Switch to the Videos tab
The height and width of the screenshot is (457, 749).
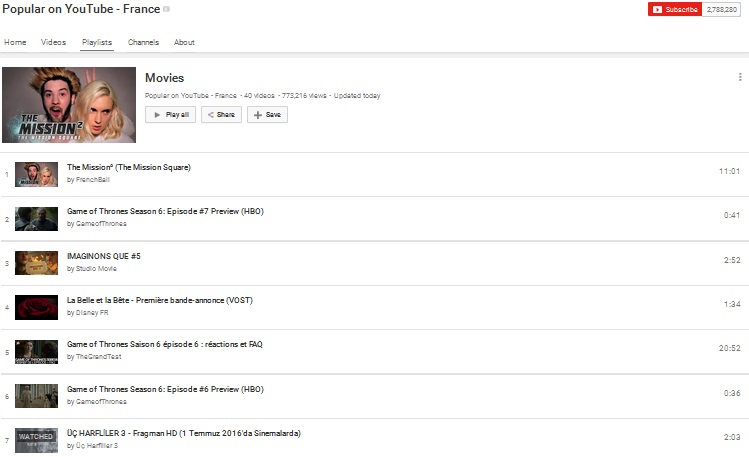[x=54, y=42]
